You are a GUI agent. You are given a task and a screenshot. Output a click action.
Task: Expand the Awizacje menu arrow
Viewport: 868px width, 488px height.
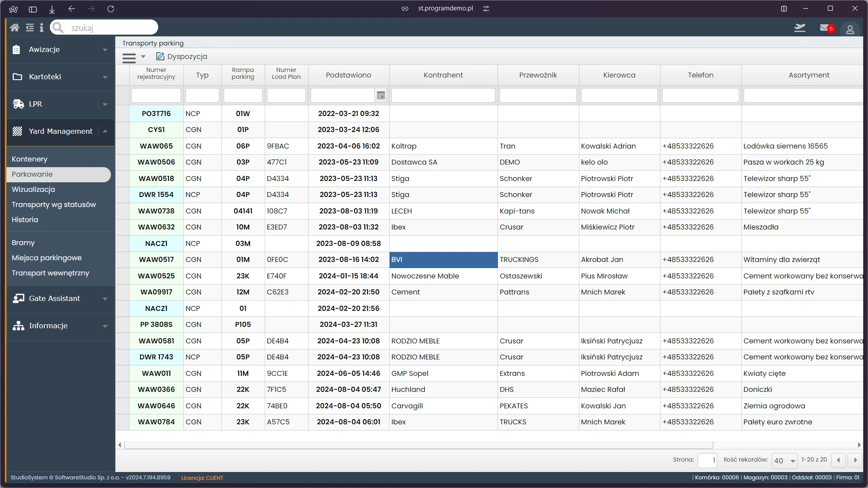coord(105,50)
